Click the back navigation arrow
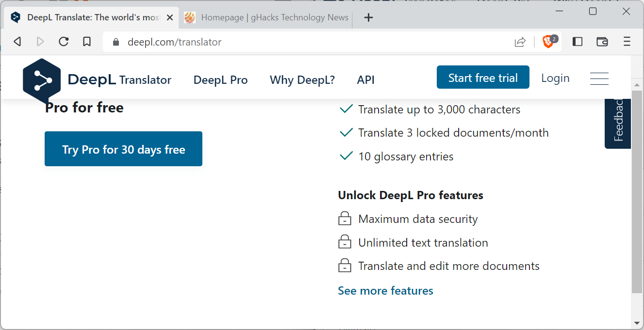 click(17, 42)
